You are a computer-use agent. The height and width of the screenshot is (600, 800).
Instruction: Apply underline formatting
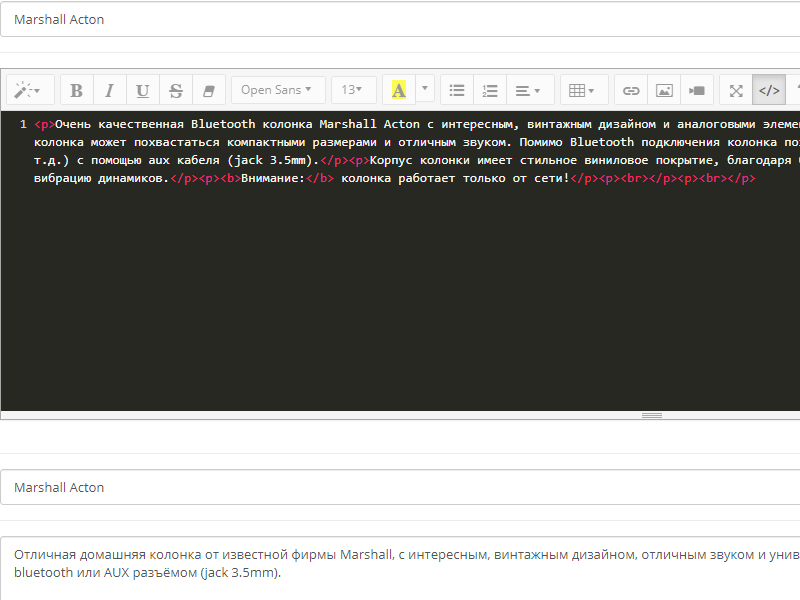142,90
